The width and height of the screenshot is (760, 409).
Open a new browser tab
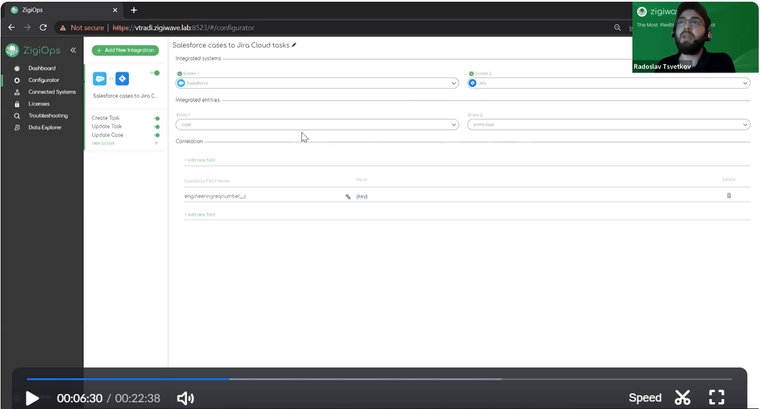(x=134, y=10)
